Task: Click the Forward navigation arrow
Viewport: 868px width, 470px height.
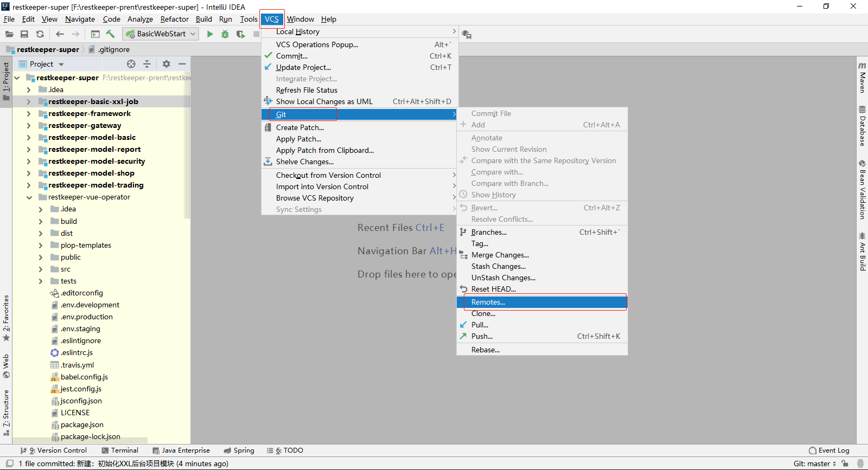Action: (x=75, y=34)
